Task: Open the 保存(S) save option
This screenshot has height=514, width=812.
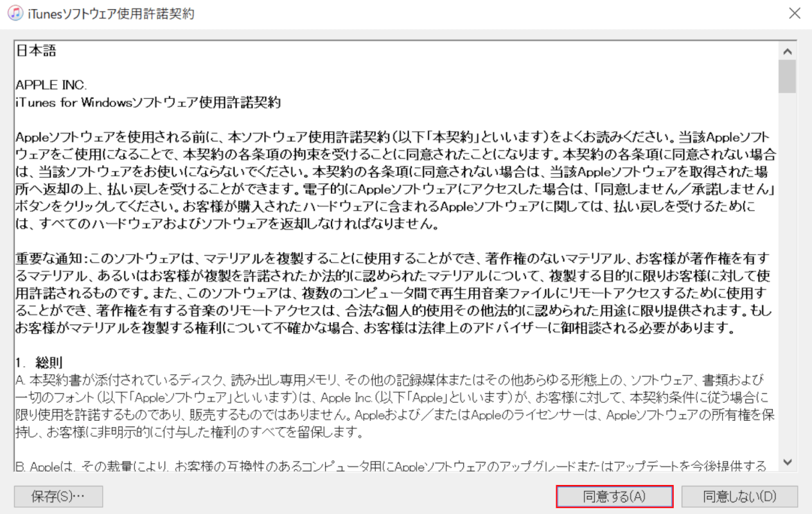Action: pyautogui.click(x=57, y=496)
